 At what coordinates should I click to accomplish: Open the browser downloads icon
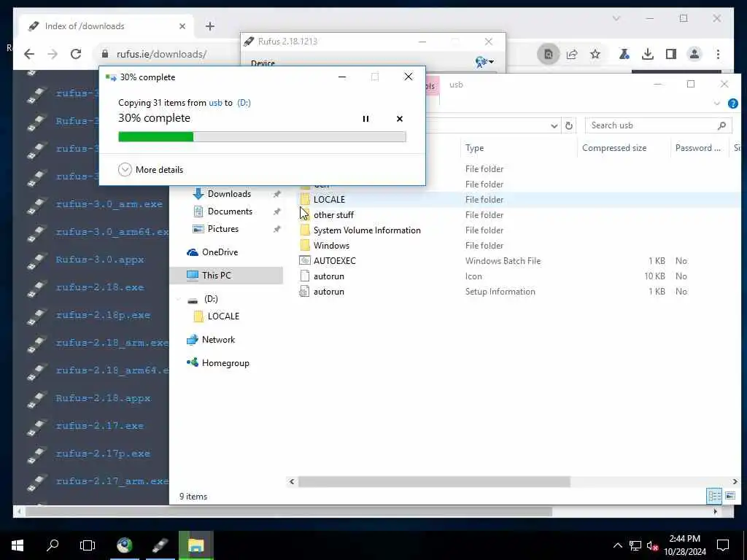[x=648, y=54]
